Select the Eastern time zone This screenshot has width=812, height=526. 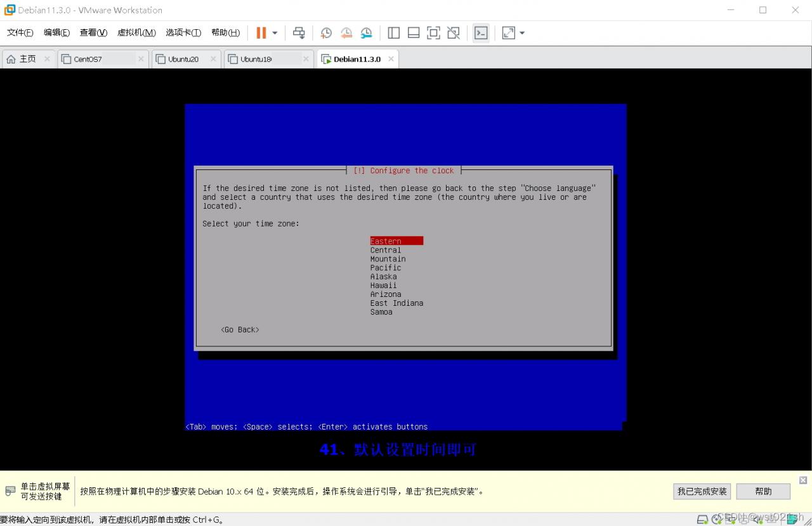click(x=396, y=241)
